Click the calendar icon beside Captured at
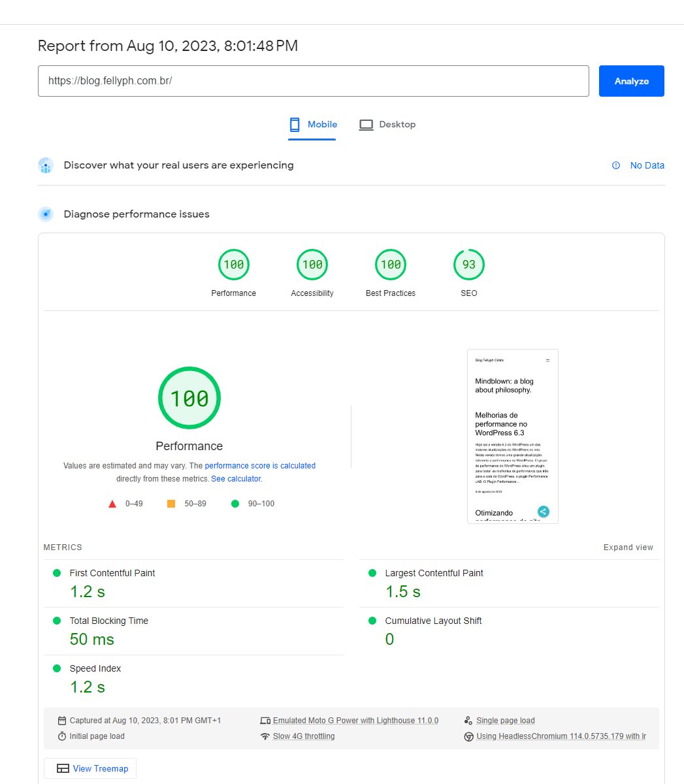Viewport: 684px width, 784px height. [x=62, y=721]
